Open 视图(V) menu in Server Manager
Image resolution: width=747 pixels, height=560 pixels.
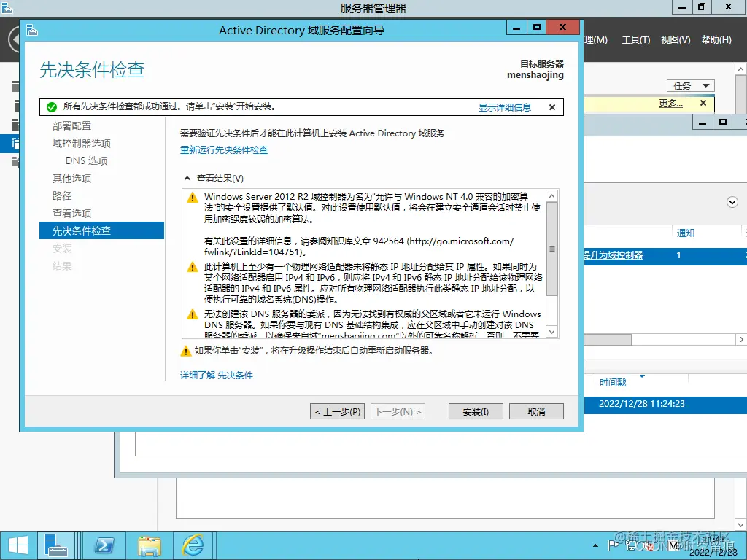click(676, 40)
